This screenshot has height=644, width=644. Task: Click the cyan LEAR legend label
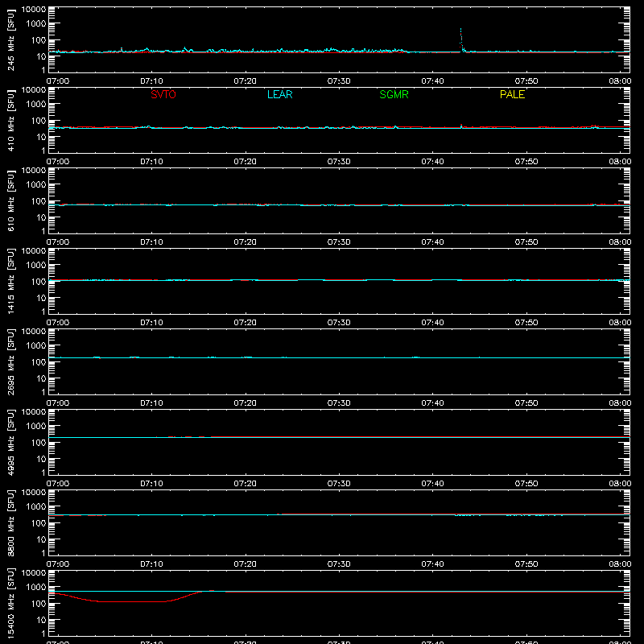tap(279, 94)
